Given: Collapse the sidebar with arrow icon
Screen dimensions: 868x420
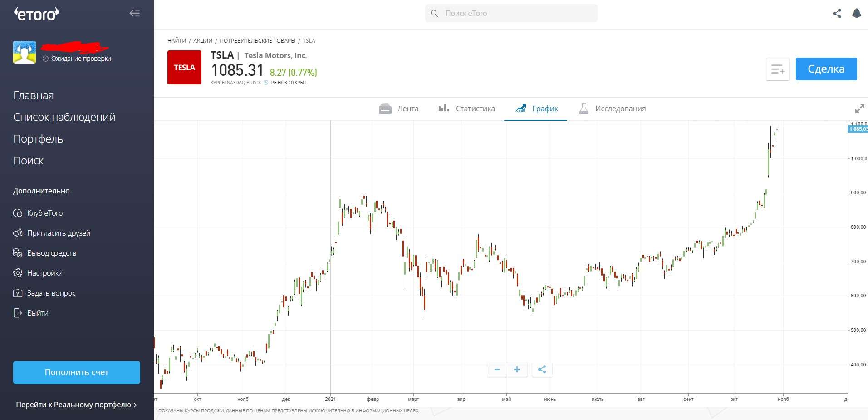Looking at the screenshot, I should pyautogui.click(x=134, y=13).
